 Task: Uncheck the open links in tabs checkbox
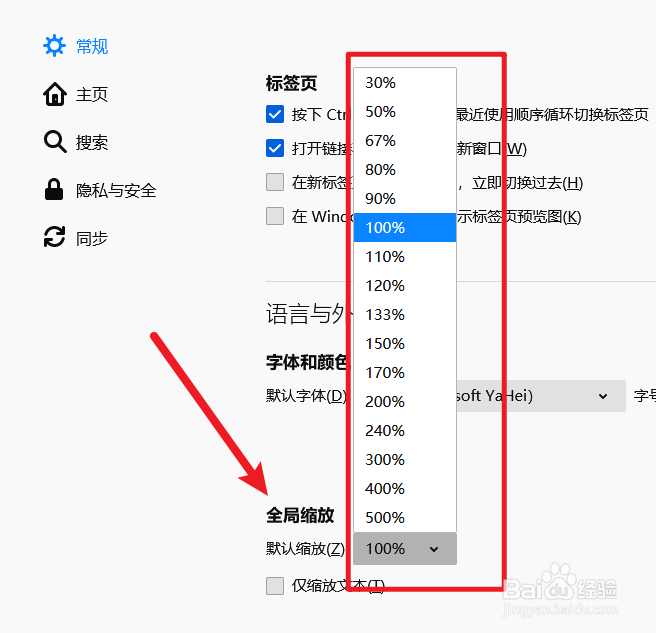(x=275, y=148)
